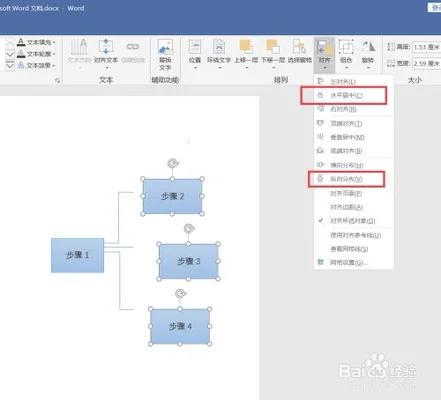Open 替换文字 alt text pane
441x400 pixels.
pos(165,55)
